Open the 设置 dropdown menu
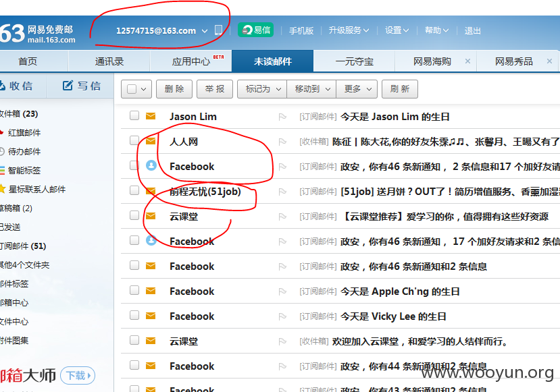This screenshot has height=392, width=560. 397,30
